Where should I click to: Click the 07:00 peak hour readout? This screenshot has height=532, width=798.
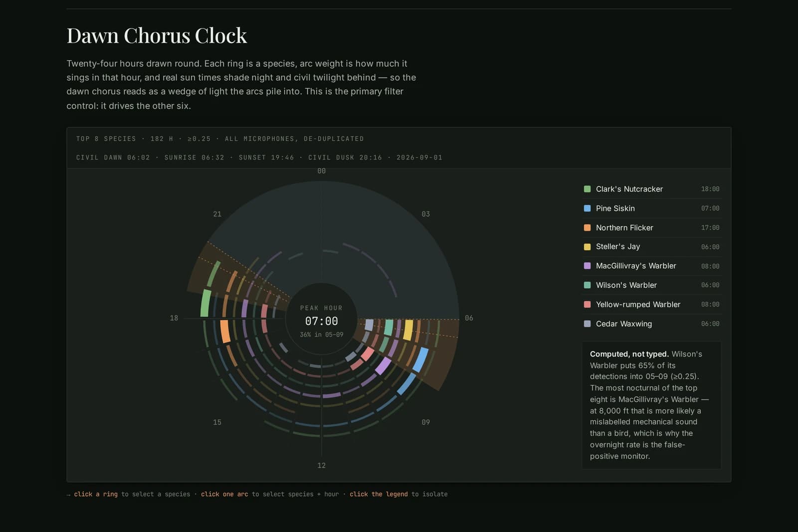point(322,321)
